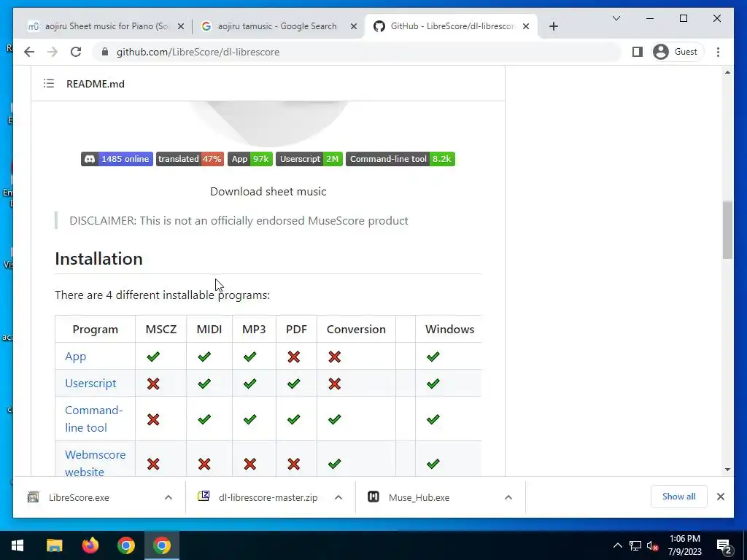
Task: Open the README table of contents
Action: coord(49,84)
